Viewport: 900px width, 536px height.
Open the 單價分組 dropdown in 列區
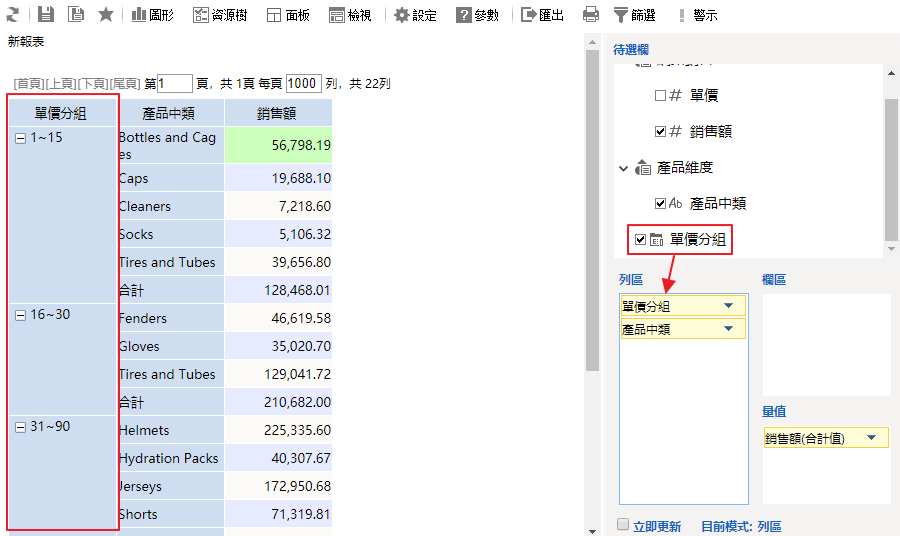728,306
